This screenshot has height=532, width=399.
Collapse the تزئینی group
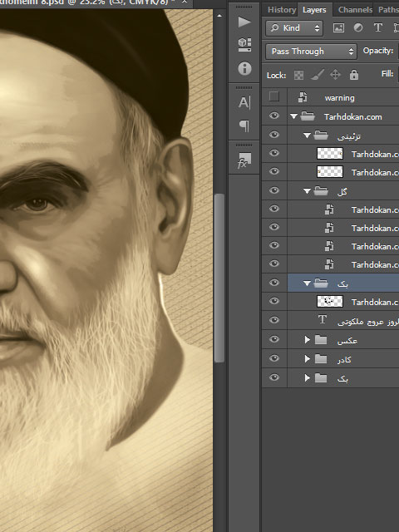(x=307, y=135)
